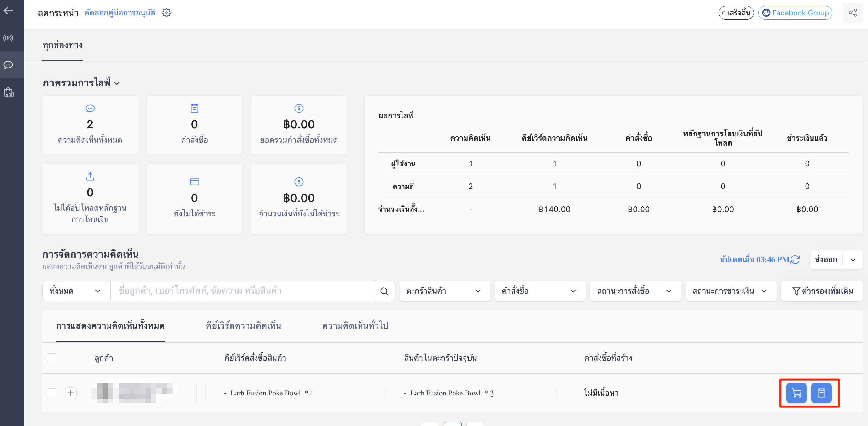Open the ตะกร้าสินค้า dropdown
The width and height of the screenshot is (868, 426).
(444, 291)
